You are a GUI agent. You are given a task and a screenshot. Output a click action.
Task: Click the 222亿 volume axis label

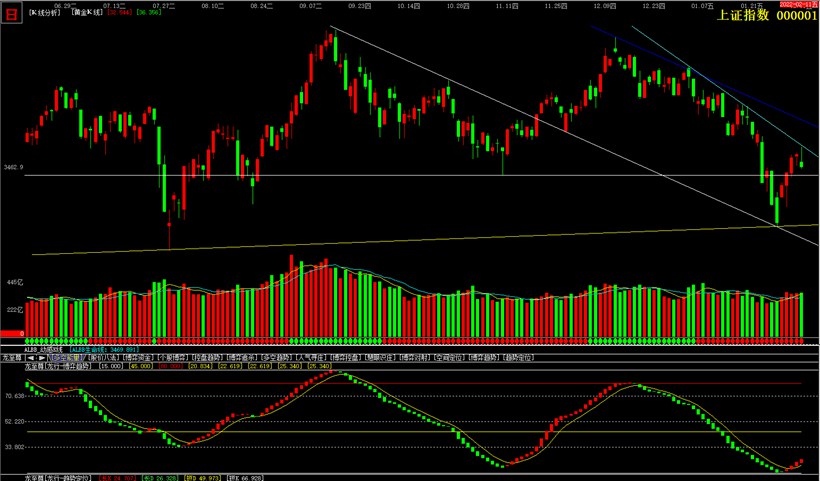[16, 310]
